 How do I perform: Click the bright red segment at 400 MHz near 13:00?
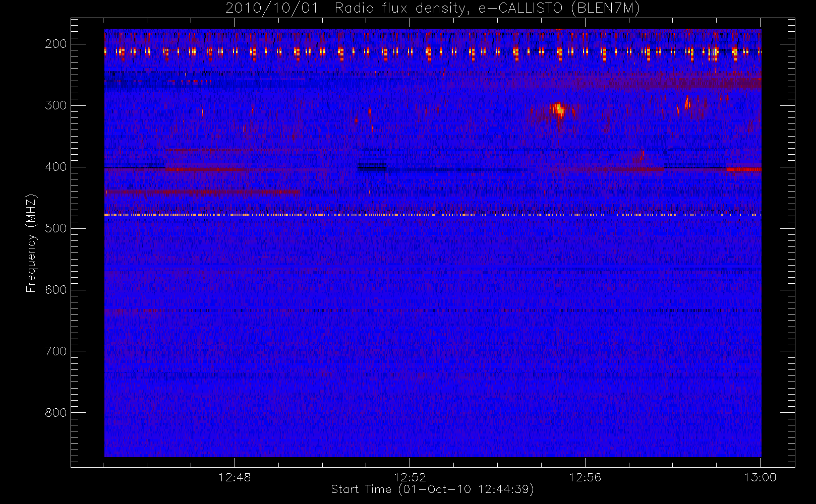[x=744, y=169]
